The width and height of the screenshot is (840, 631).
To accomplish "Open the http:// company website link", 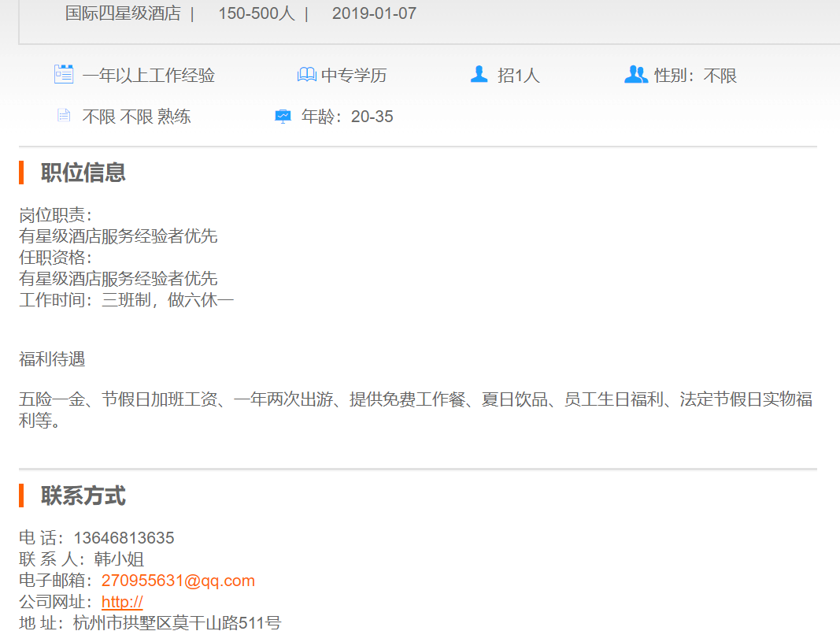I will [x=122, y=602].
